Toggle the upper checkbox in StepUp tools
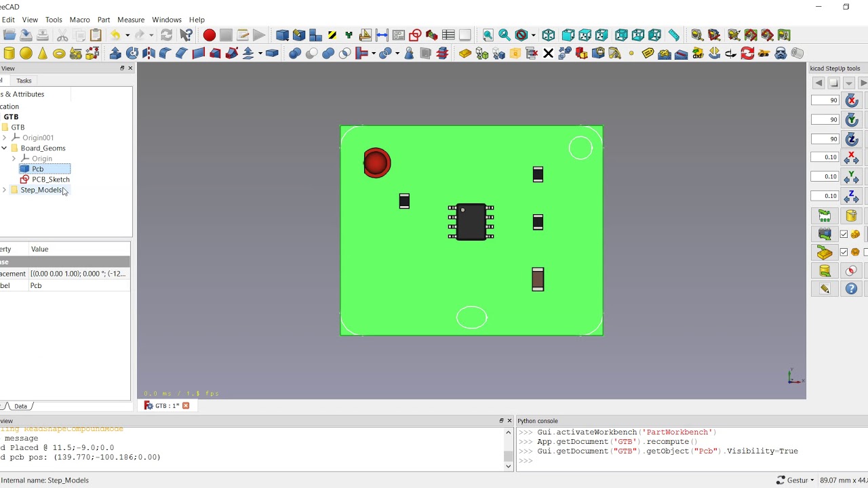 click(844, 234)
